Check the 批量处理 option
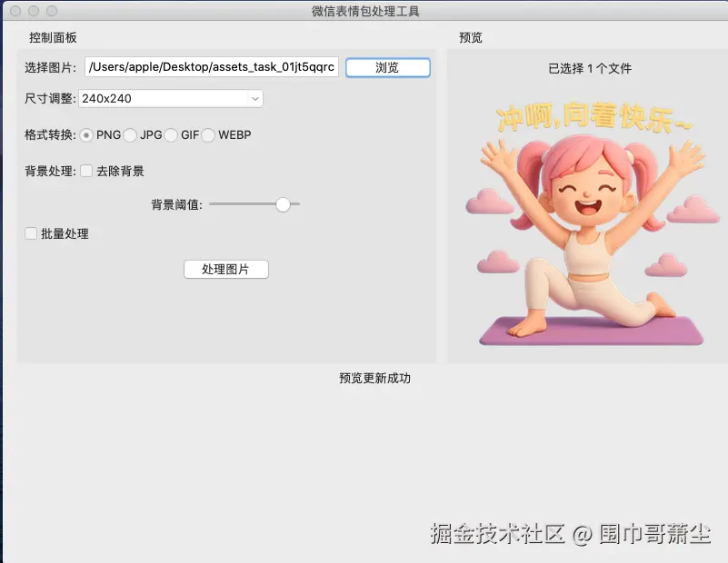The image size is (728, 563). coord(30,233)
